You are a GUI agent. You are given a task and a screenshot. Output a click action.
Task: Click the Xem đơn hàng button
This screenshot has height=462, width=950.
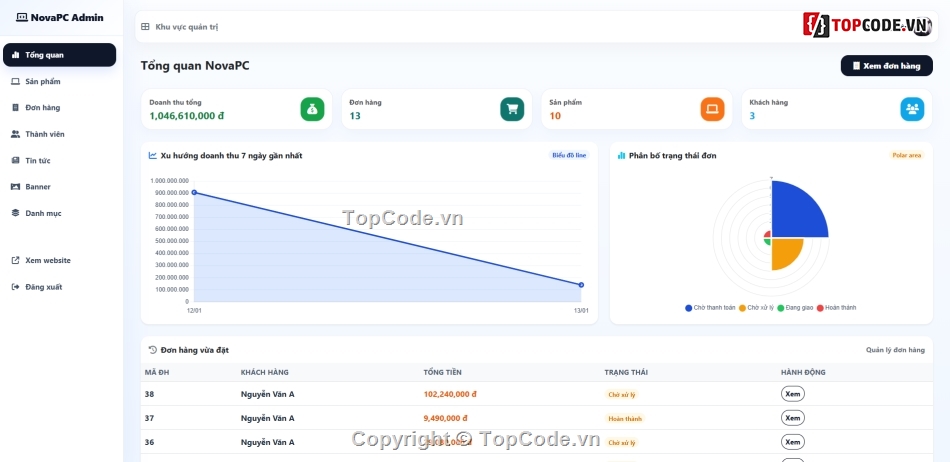click(886, 66)
